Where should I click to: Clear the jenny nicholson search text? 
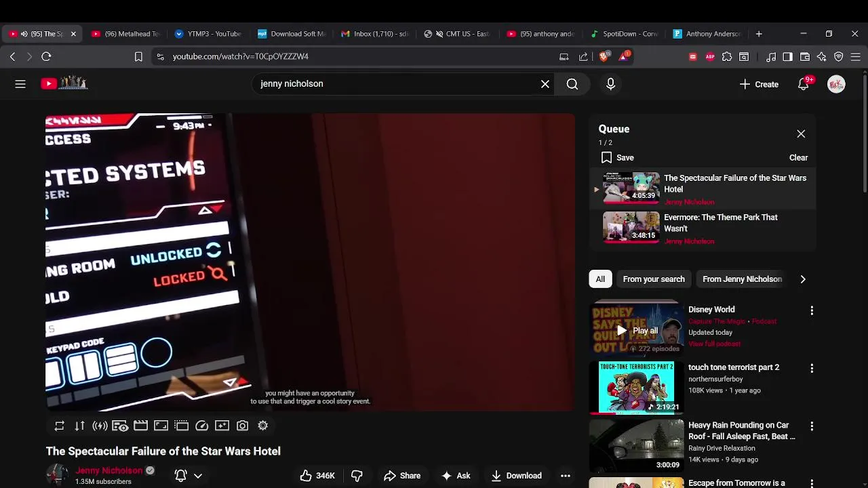tap(545, 84)
